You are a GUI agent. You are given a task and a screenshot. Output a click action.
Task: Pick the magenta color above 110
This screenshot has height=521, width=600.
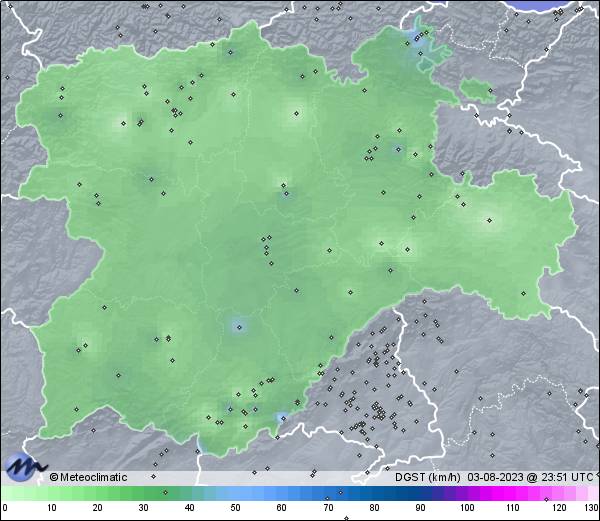pos(513,493)
